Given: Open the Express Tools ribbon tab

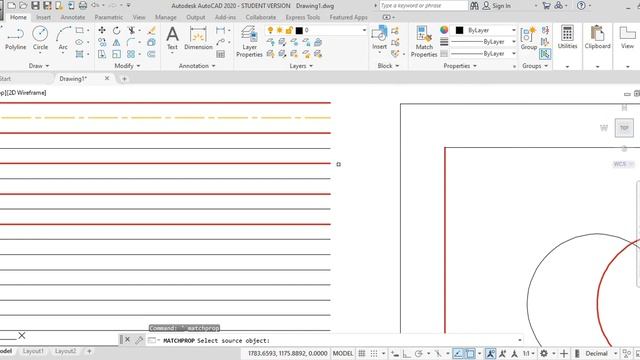Looking at the screenshot, I should click(302, 17).
